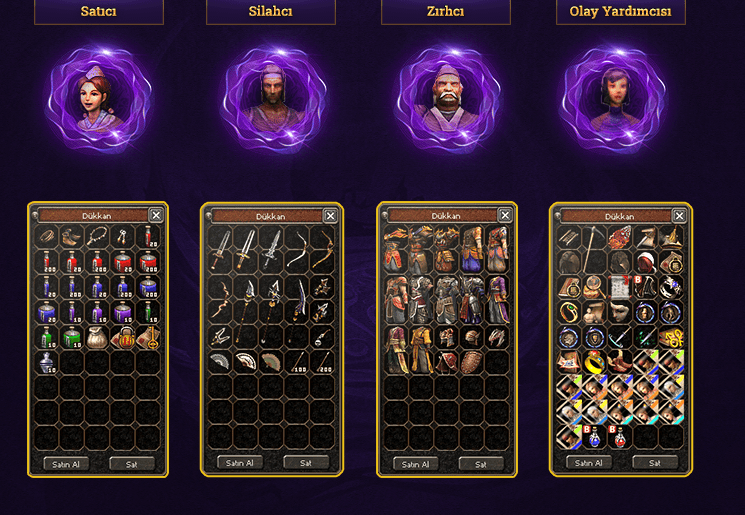This screenshot has height=515, width=745.
Task: Select the pickaxe item in event shop
Action: (x=594, y=248)
